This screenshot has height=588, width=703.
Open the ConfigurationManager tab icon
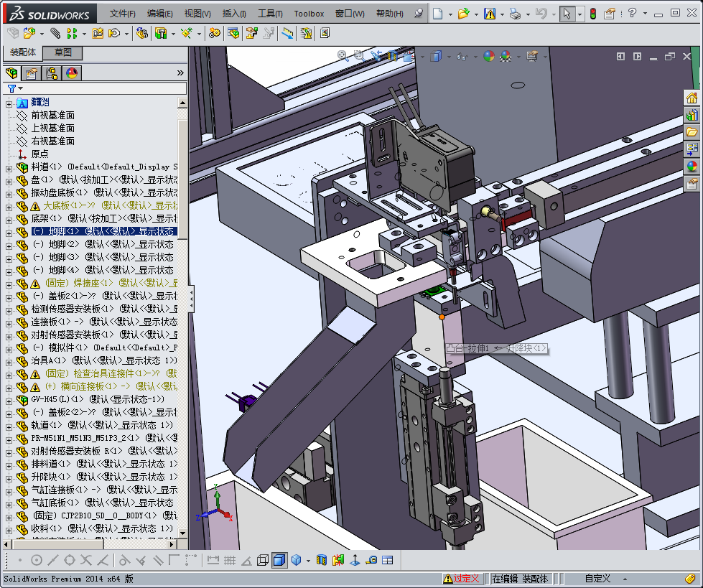pyautogui.click(x=52, y=73)
